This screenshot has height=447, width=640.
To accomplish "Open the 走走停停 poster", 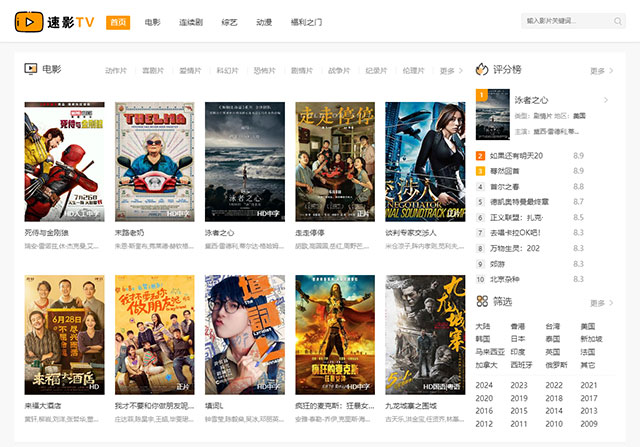I will coord(335,162).
